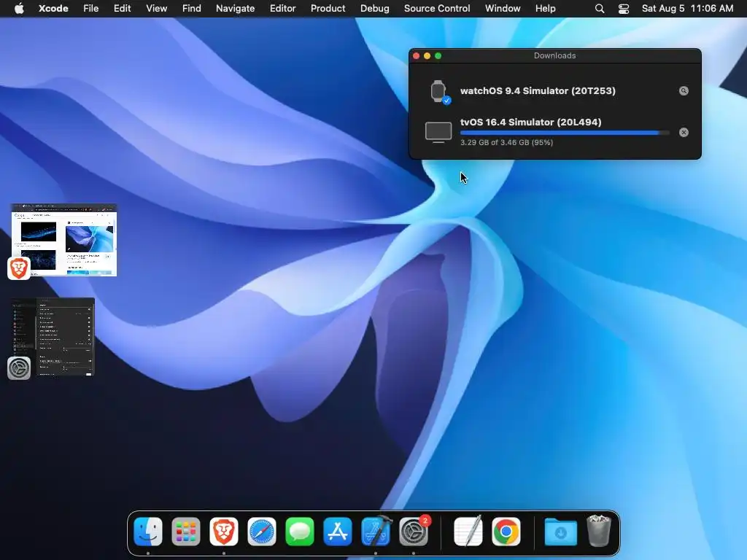The width and height of the screenshot is (747, 560).
Task: Open the Navigate menu
Action: pyautogui.click(x=236, y=9)
